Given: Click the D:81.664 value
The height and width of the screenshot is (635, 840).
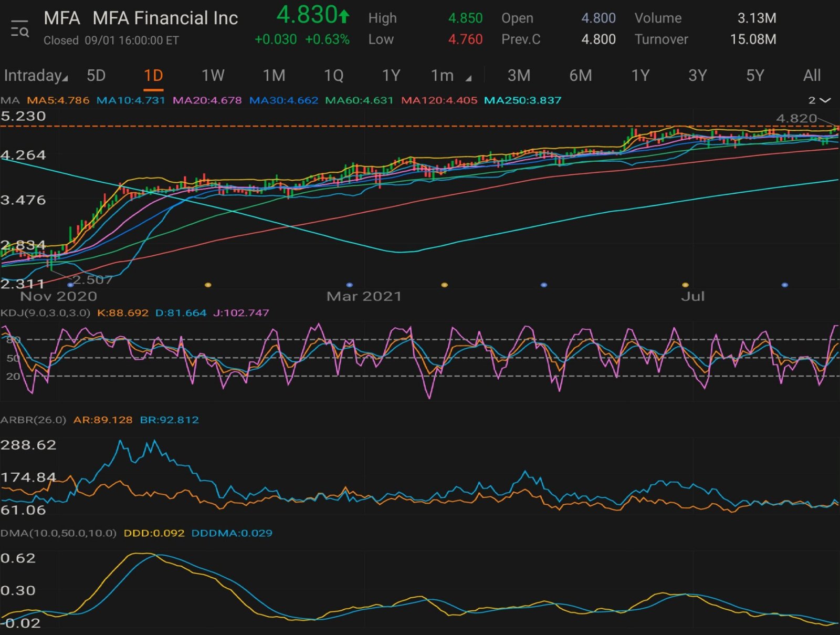Looking at the screenshot, I should point(181,313).
